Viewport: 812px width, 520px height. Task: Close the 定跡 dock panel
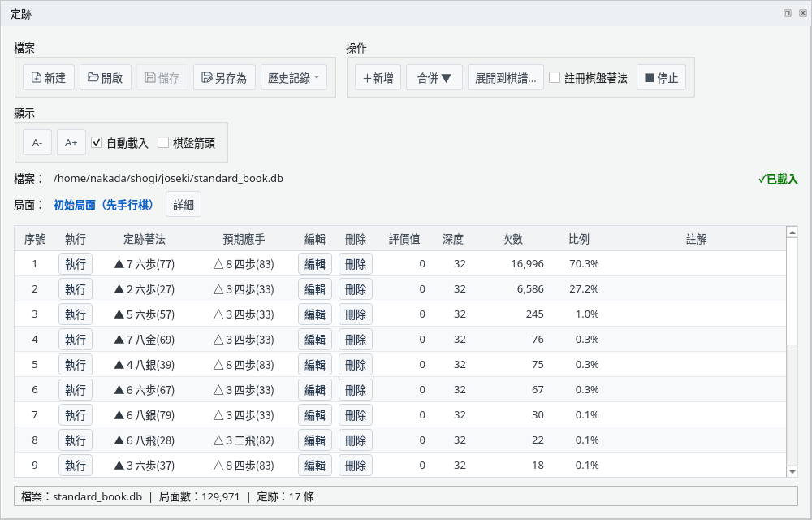(803, 13)
